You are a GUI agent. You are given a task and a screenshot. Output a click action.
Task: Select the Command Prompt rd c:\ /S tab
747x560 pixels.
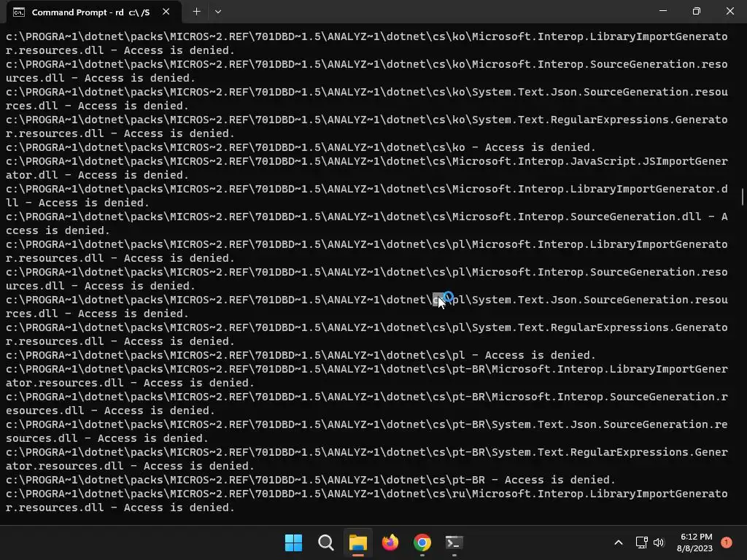(94, 12)
